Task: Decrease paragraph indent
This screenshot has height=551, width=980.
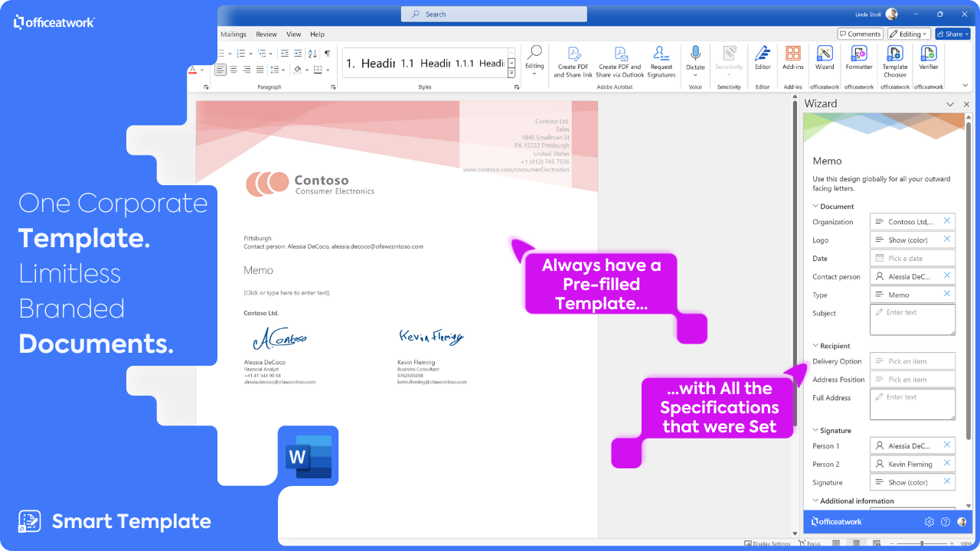Action: [x=285, y=54]
